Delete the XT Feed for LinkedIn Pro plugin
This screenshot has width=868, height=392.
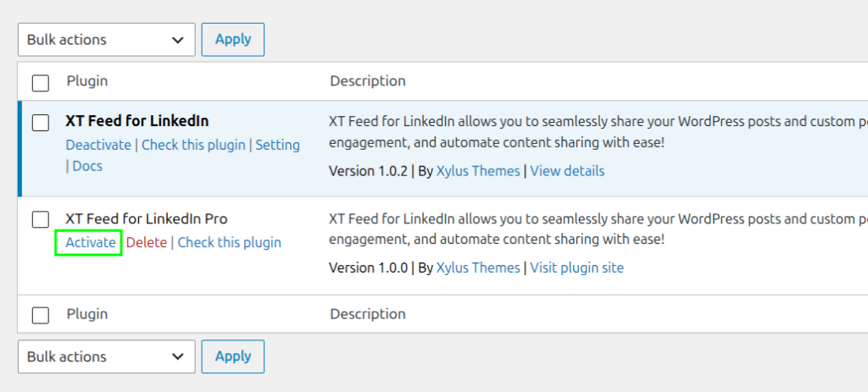click(147, 242)
